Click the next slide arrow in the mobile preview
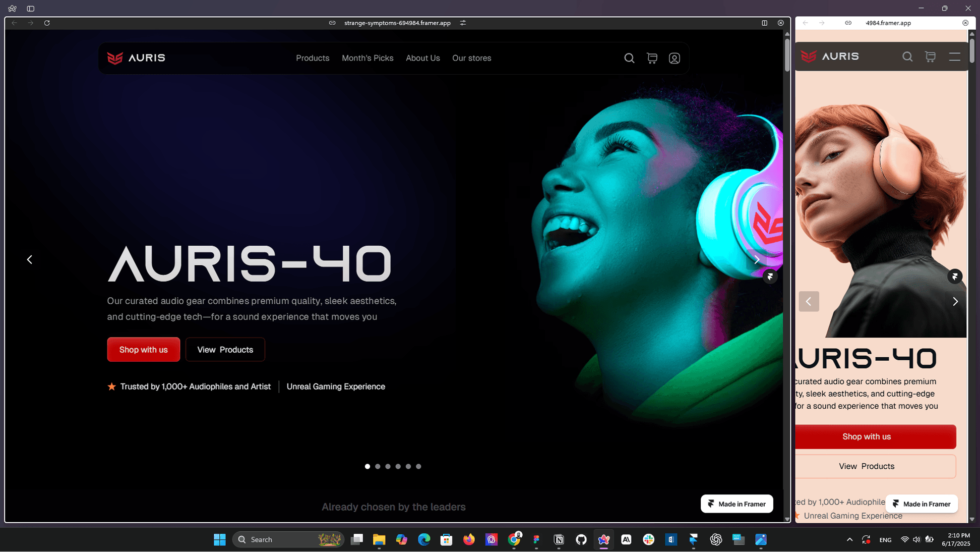Viewport: 980px width, 552px height. tap(955, 301)
